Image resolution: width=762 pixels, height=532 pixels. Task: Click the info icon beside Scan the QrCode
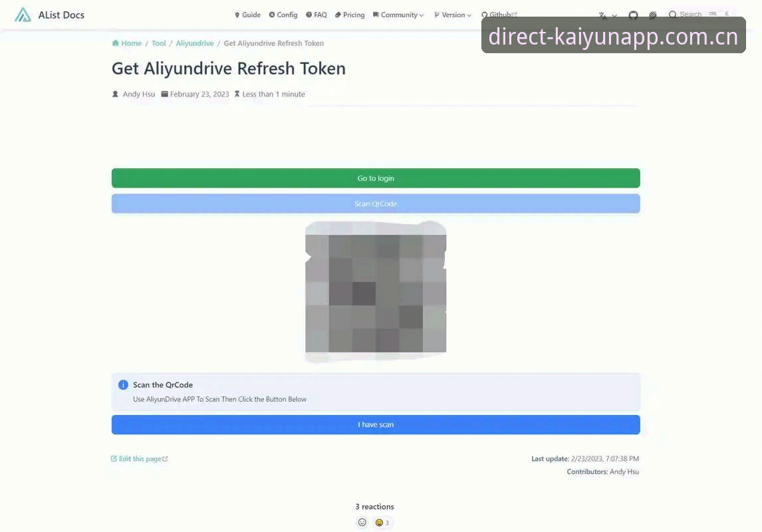[123, 385]
